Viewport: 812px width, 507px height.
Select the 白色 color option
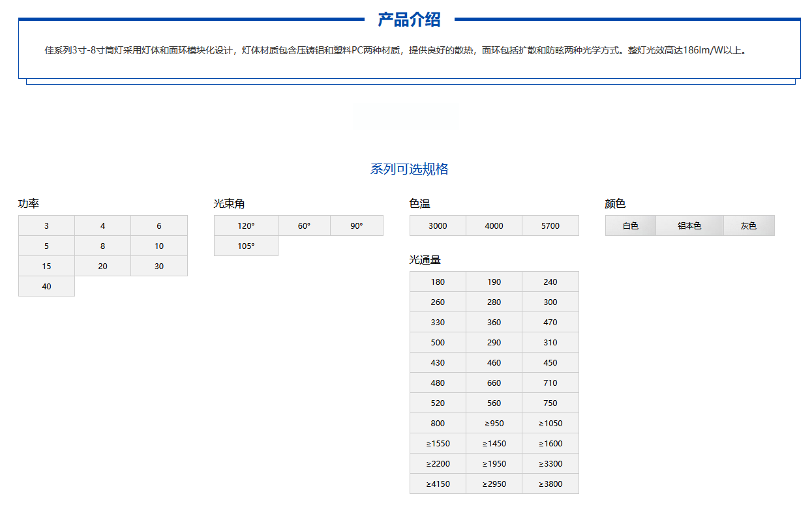click(630, 225)
